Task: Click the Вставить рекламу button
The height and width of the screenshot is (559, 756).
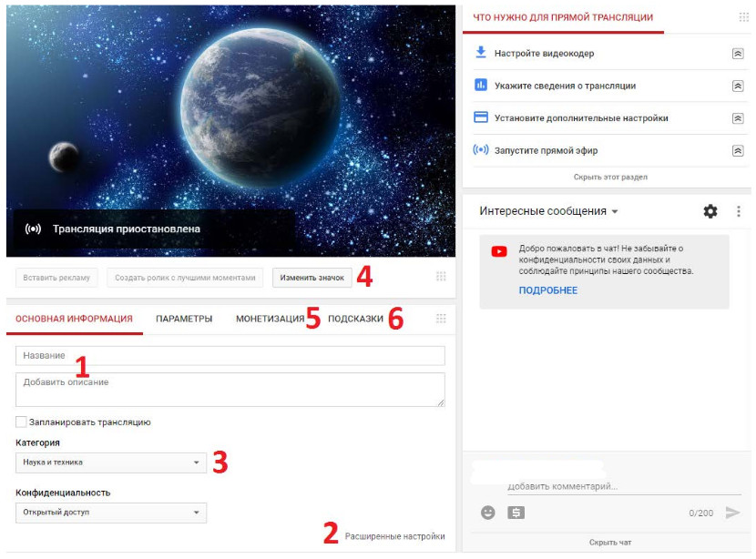Action: 56,278
